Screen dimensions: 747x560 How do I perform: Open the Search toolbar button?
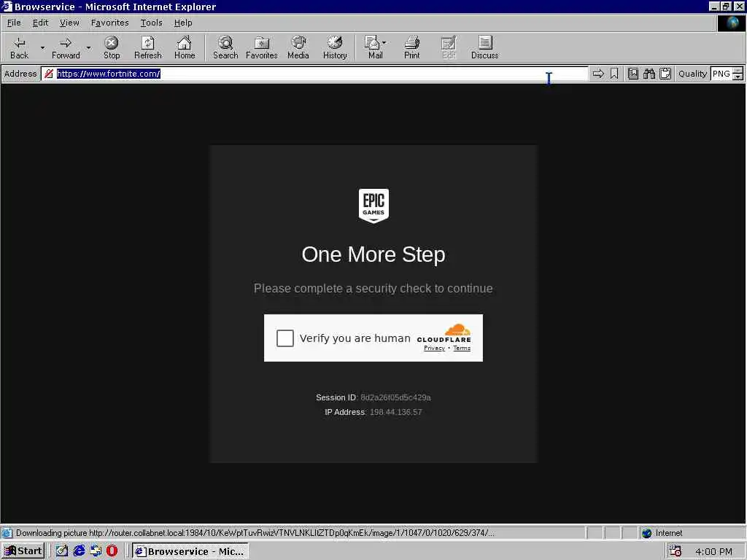[225, 47]
